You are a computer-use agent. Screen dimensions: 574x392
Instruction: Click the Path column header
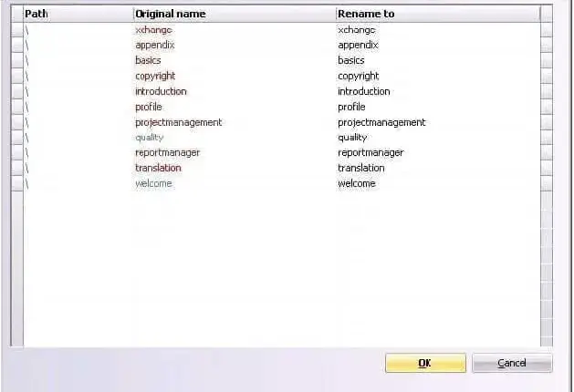[78, 14]
